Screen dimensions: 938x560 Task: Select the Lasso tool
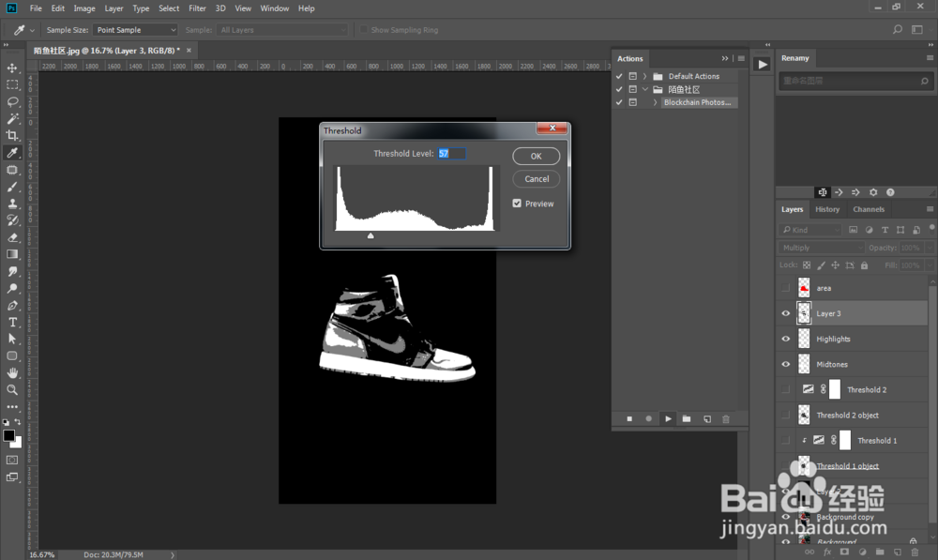click(12, 102)
